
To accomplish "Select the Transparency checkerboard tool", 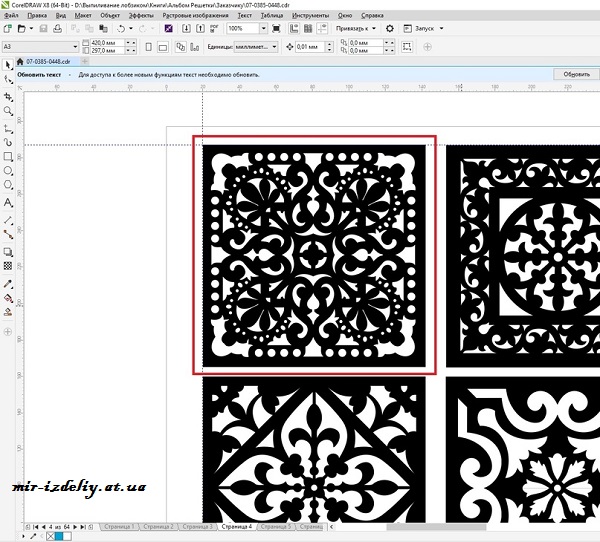I will click(x=8, y=267).
